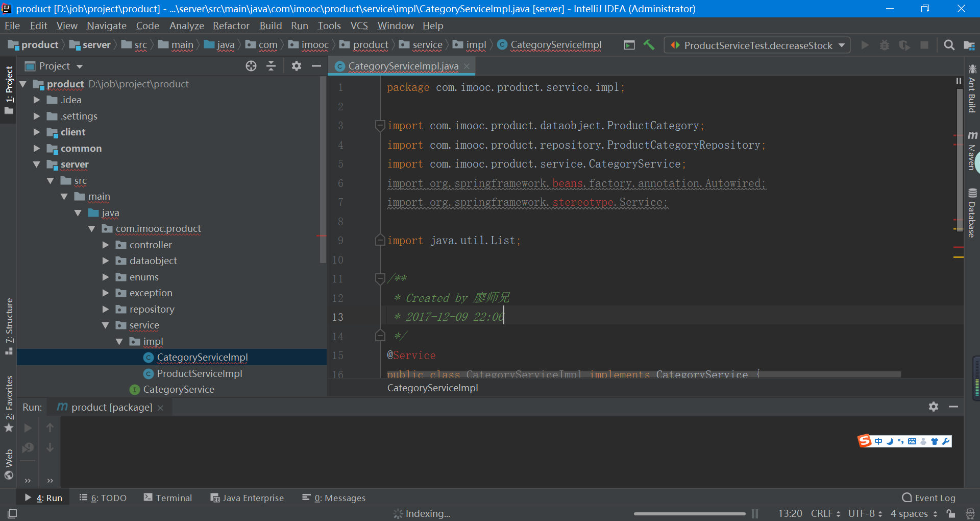The image size is (980, 521).
Task: Click the Rerun arrow in Run panel
Action: [x=28, y=428]
